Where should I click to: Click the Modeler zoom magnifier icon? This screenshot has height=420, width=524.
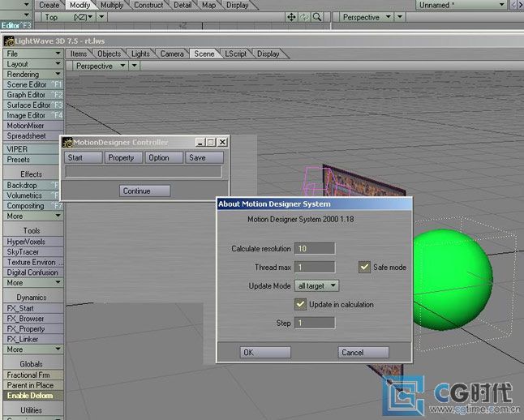[317, 17]
